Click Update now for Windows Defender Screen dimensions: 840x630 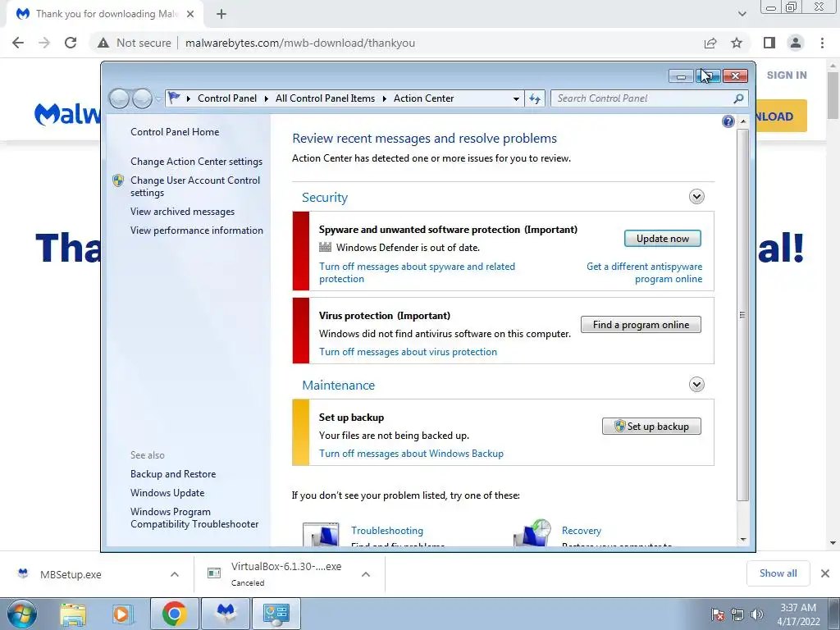coord(663,239)
